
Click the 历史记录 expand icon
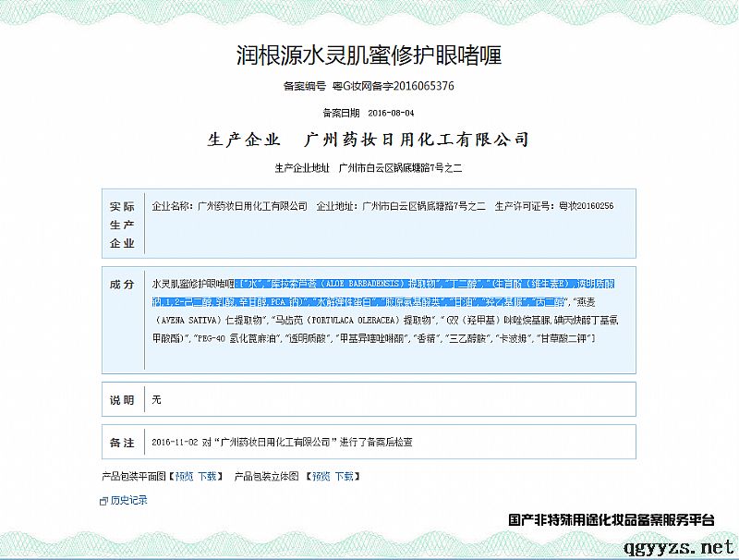(x=104, y=501)
